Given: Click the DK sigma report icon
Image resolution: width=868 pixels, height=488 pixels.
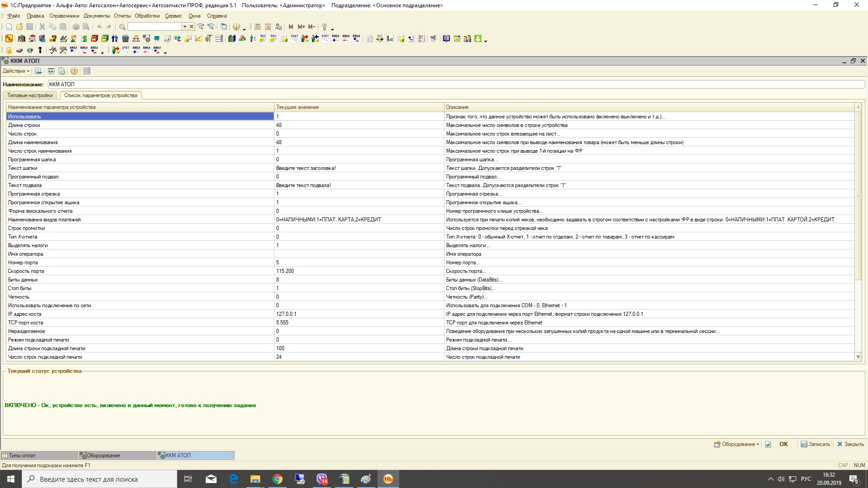Looking at the screenshot, I should pyautogui.click(x=421, y=38).
